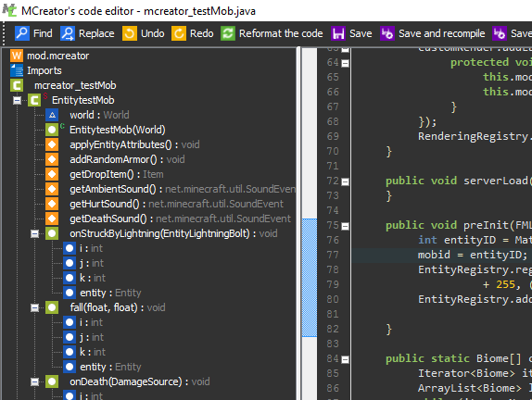Click the Replace button label
Viewport: 532px width, 400px height.
coord(96,33)
